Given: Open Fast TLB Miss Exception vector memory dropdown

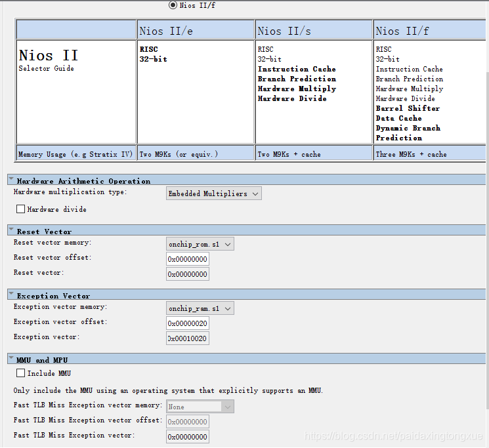Looking at the screenshot, I should (x=200, y=407).
